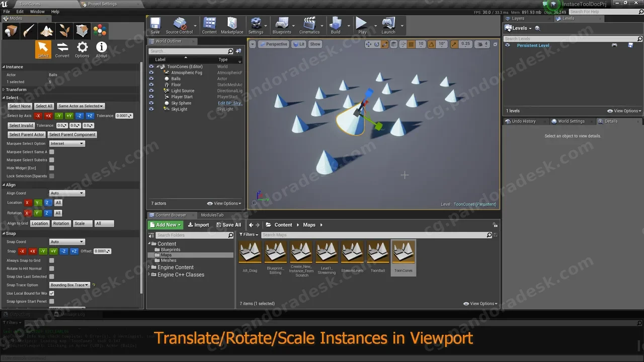Select the ToonBall map thumbnail
The height and width of the screenshot is (362, 644).
pos(378,257)
